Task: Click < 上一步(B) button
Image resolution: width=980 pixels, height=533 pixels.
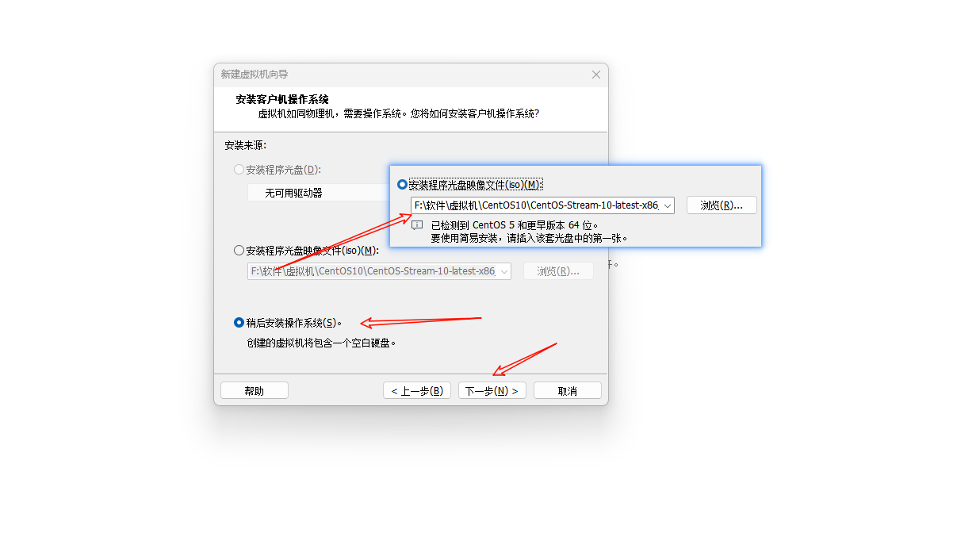Action: [417, 391]
